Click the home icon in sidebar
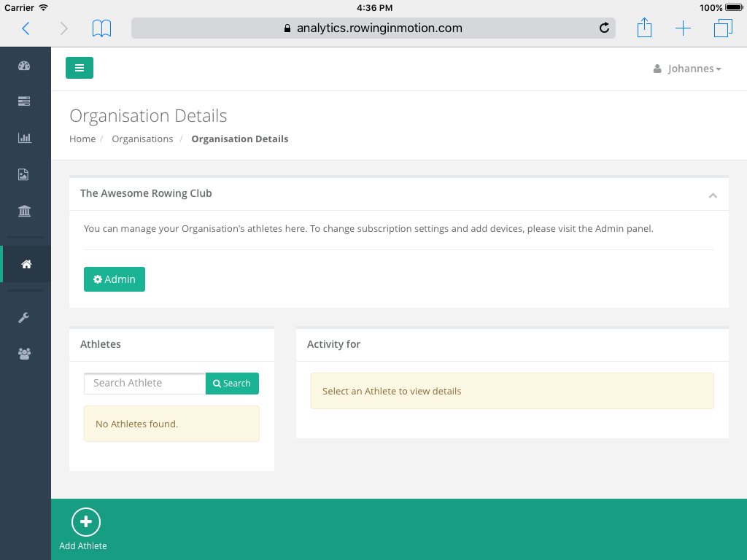 point(26,264)
